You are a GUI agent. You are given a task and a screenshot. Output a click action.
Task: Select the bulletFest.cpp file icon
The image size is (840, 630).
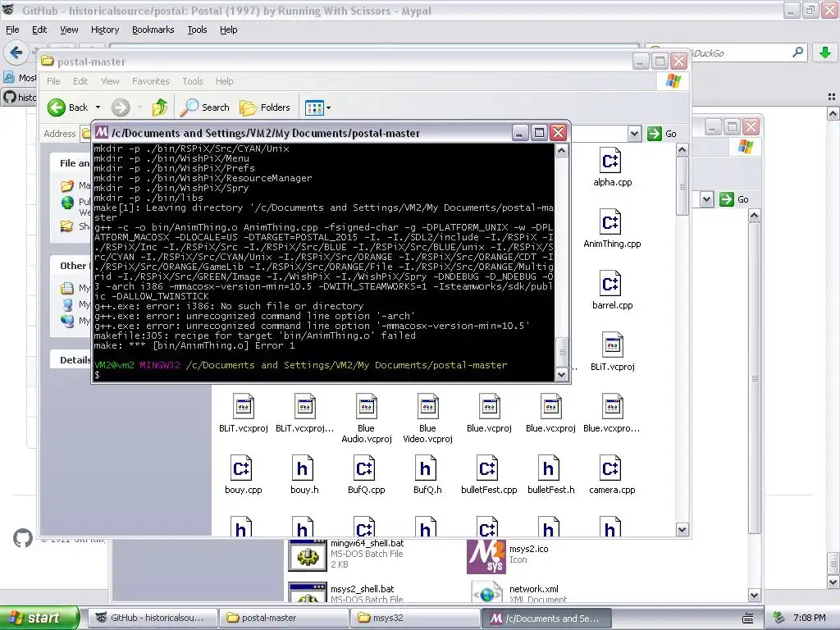[489, 468]
